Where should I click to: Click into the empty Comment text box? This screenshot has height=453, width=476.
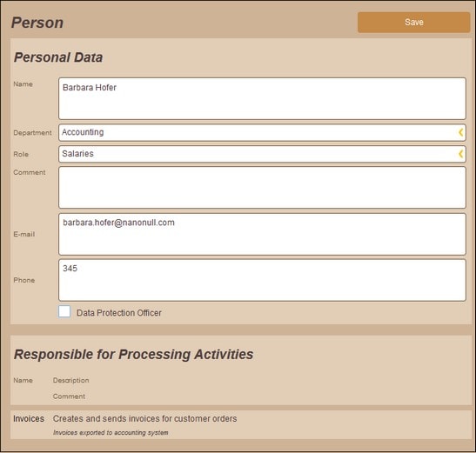[262, 187]
